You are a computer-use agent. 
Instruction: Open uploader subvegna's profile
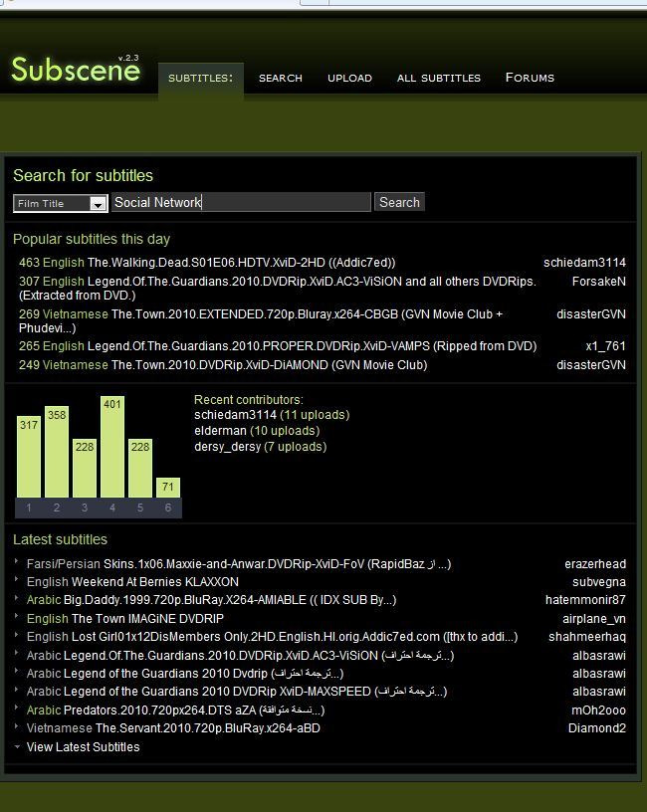599,582
